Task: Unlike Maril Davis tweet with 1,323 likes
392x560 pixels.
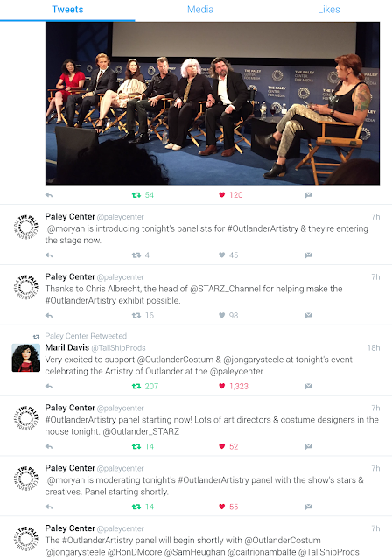Action: 221,386
